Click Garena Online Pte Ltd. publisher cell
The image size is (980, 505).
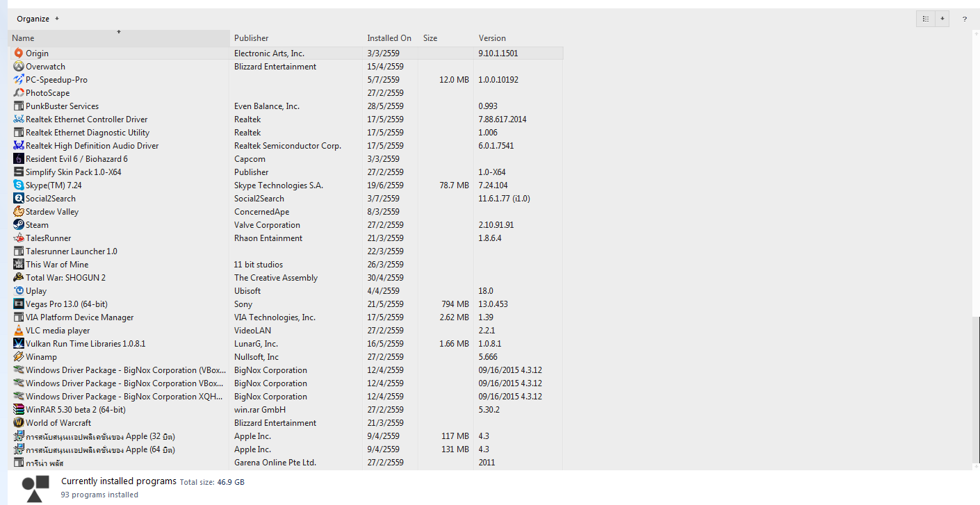coord(275,463)
